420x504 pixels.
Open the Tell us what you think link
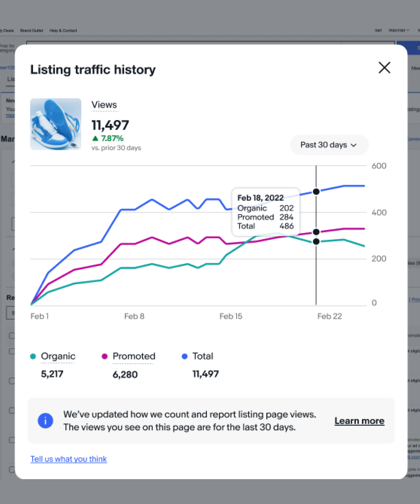[68, 459]
